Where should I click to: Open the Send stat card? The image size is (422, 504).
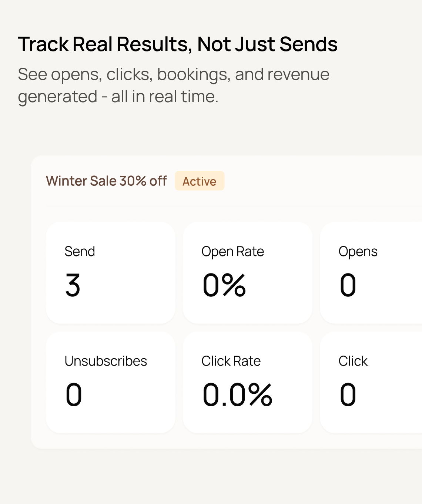(110, 272)
